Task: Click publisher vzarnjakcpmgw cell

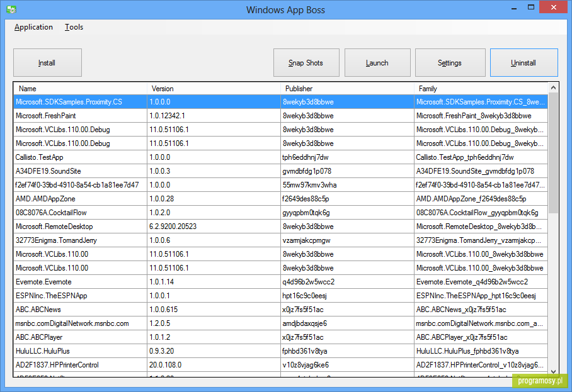Action: pyautogui.click(x=347, y=240)
